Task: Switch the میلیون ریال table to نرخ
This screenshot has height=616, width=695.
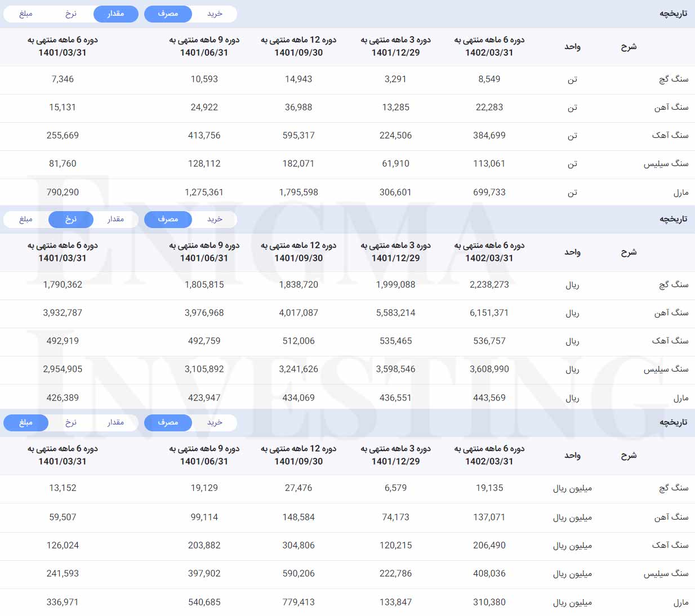Action: click(71, 423)
